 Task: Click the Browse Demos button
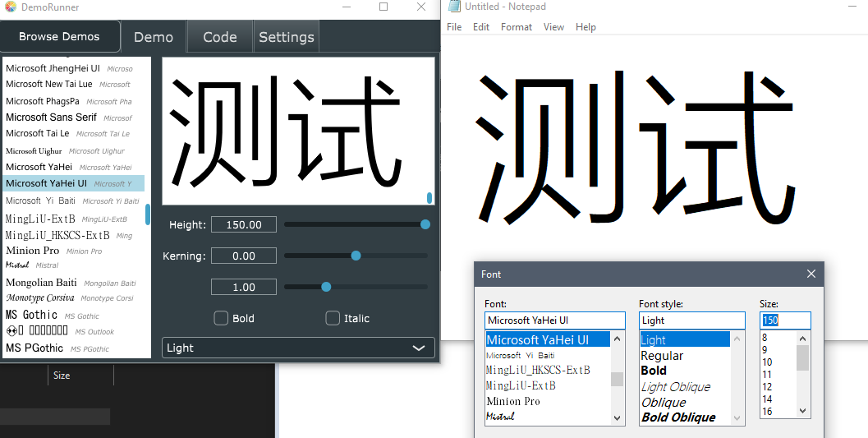point(59,36)
